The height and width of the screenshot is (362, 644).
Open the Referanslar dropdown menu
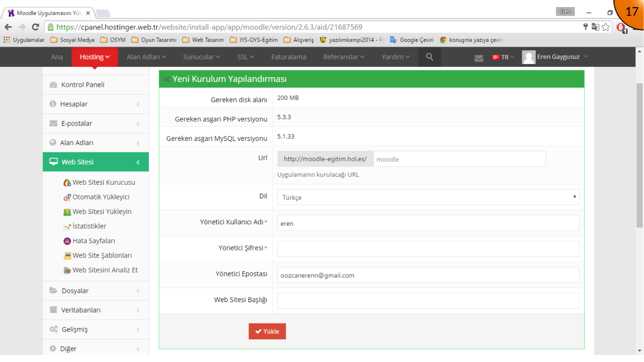coord(344,57)
